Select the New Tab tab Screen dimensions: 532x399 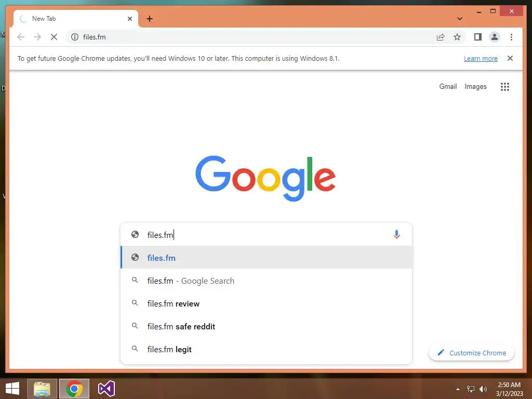(x=76, y=19)
